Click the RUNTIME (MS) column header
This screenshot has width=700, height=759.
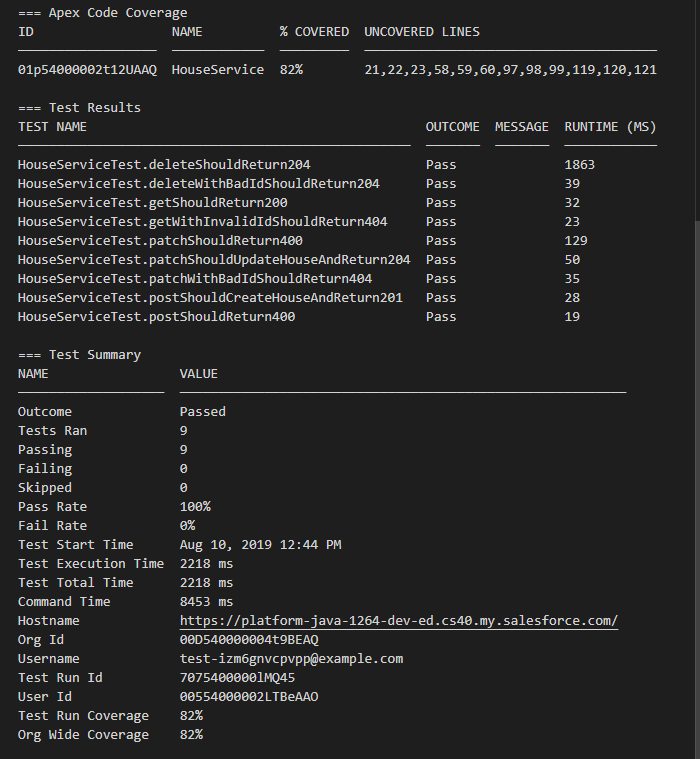coord(610,127)
